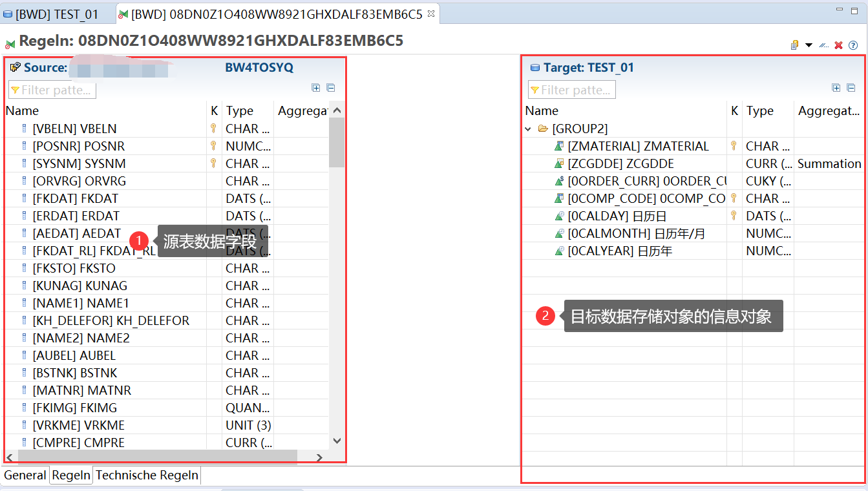Click the copy rules icon in the toolbar
This screenshot has width=868, height=491.
(794, 44)
